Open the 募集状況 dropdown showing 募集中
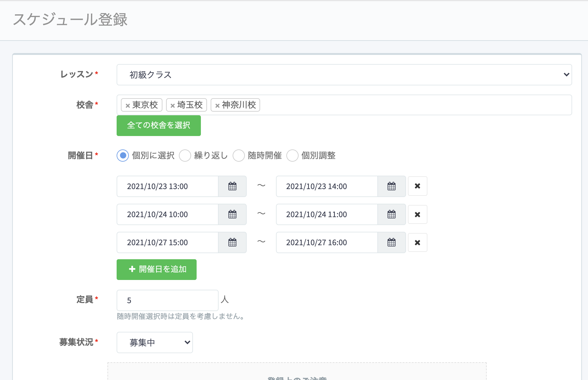This screenshot has width=588, height=380. (x=154, y=342)
